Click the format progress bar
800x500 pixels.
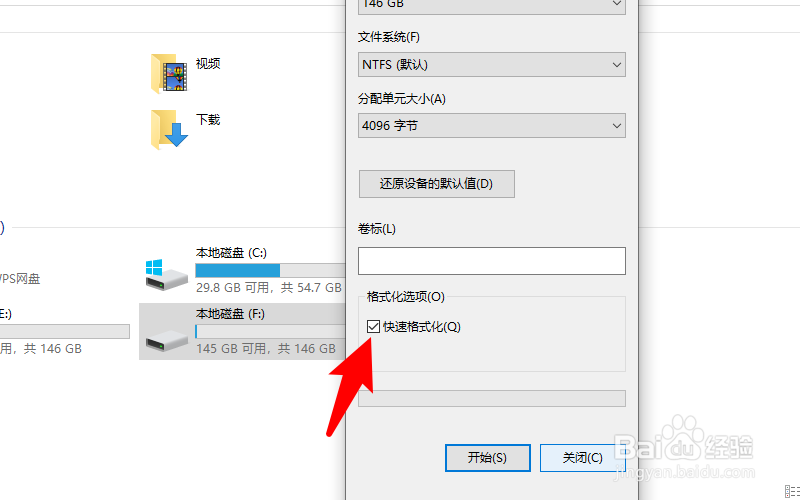click(492, 398)
